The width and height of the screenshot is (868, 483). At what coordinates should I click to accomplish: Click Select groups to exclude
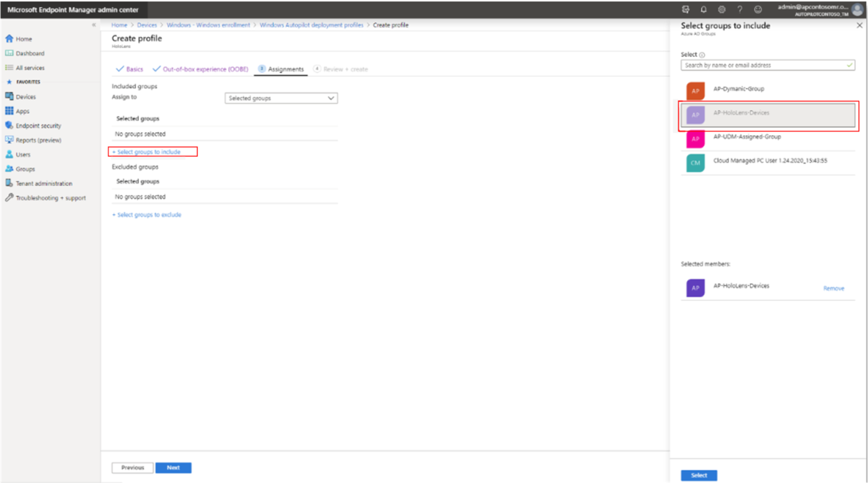147,215
